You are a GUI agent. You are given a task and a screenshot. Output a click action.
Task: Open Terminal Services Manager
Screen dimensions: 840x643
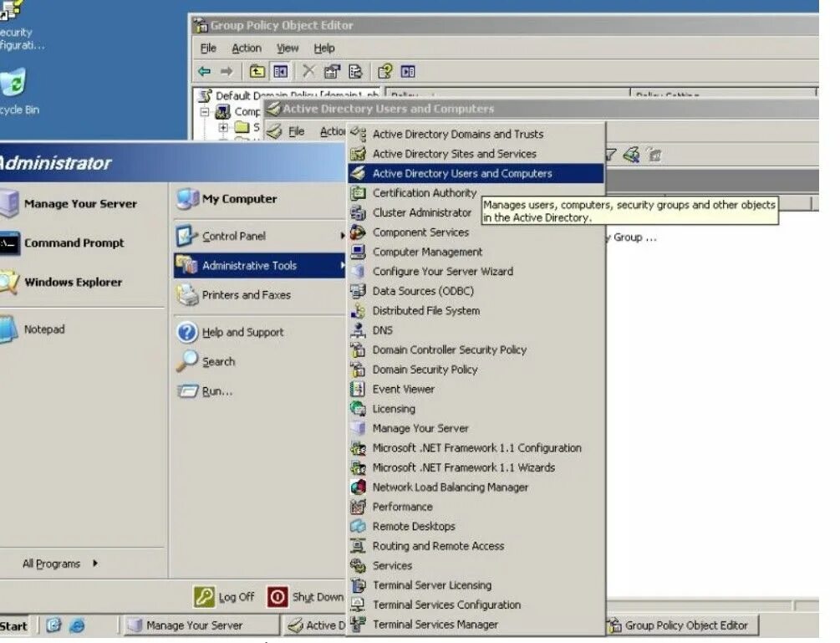coord(476,625)
